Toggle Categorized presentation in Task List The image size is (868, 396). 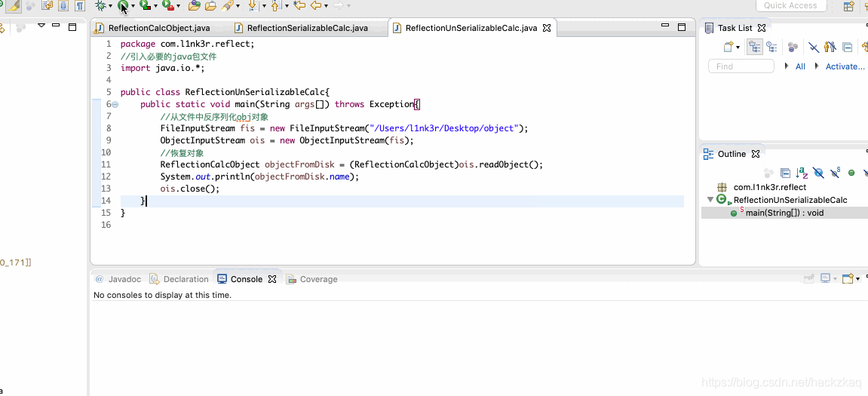pyautogui.click(x=755, y=47)
